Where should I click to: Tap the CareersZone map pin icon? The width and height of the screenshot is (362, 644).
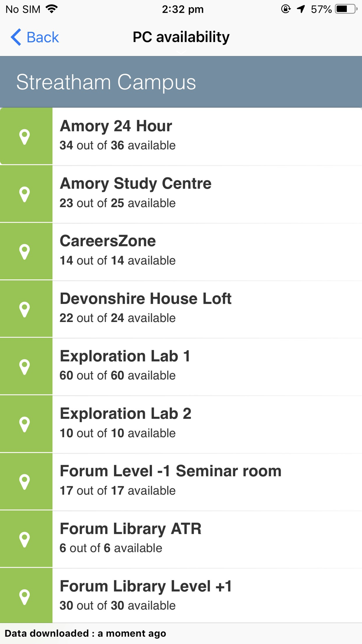(x=25, y=252)
